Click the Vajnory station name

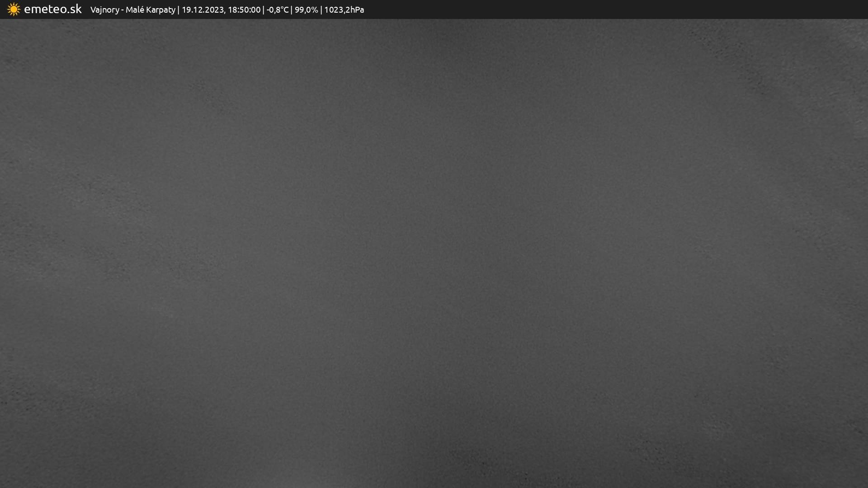click(104, 10)
